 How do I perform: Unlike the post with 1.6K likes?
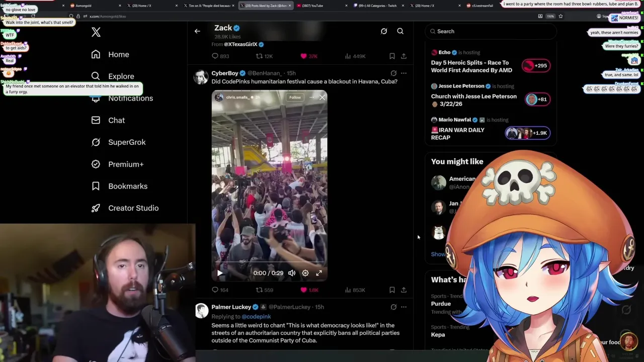(309, 290)
